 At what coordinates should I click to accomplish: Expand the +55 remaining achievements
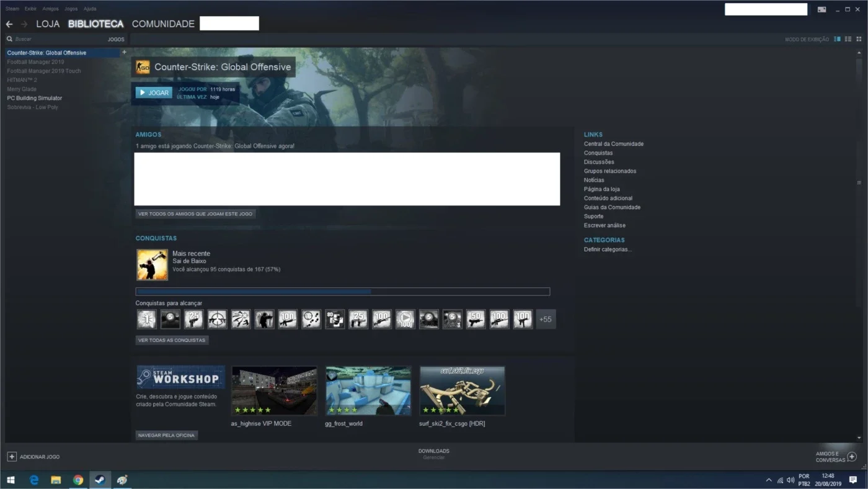546,319
